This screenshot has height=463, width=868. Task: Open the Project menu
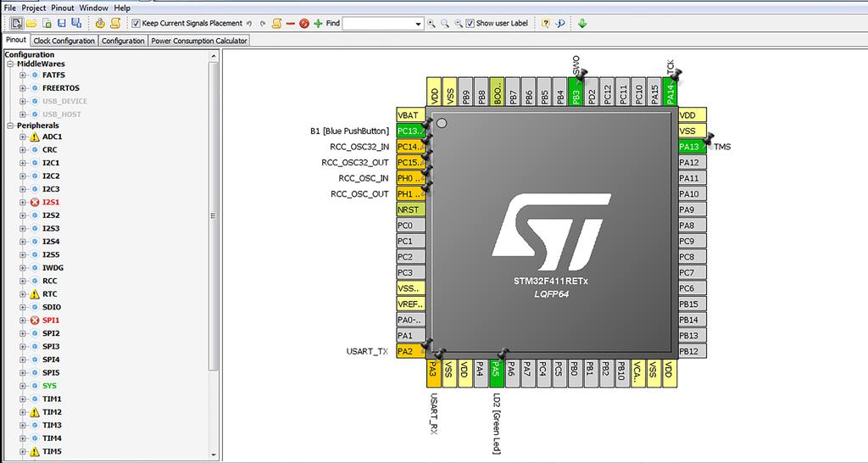pos(34,8)
